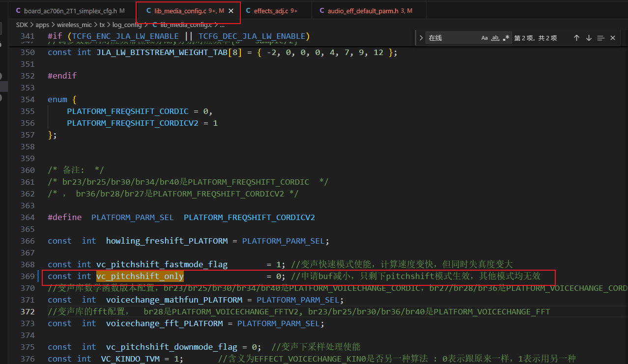Go to previous match in find widget
The image size is (628, 364).
(x=577, y=38)
